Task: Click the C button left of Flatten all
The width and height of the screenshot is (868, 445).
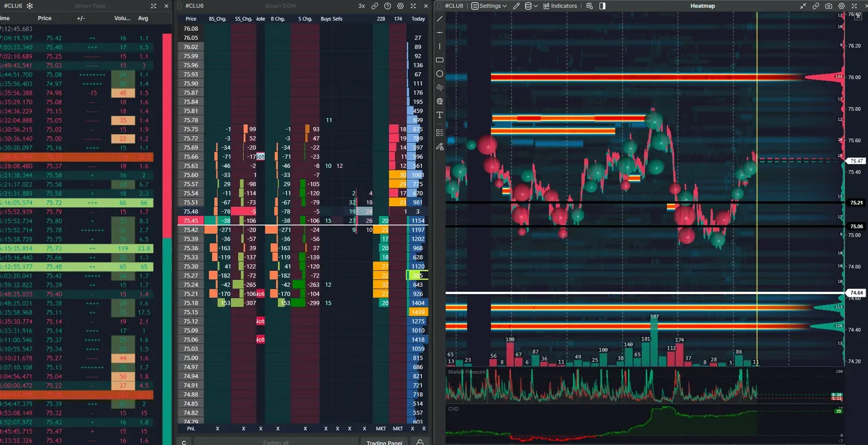Action: pos(184,442)
